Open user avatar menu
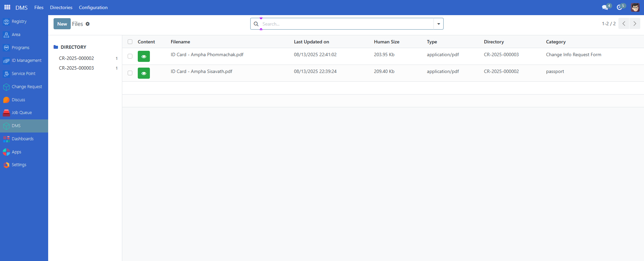Image resolution: width=644 pixels, height=261 pixels. pyautogui.click(x=635, y=7)
